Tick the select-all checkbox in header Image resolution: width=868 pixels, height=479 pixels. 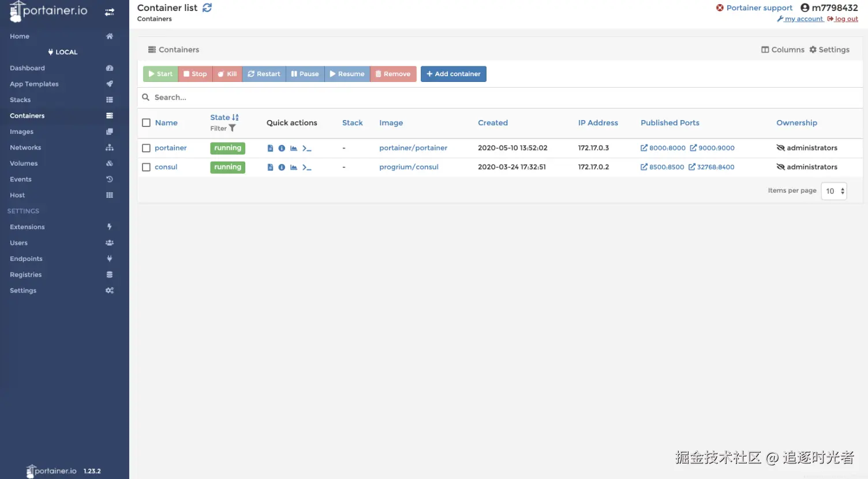146,123
